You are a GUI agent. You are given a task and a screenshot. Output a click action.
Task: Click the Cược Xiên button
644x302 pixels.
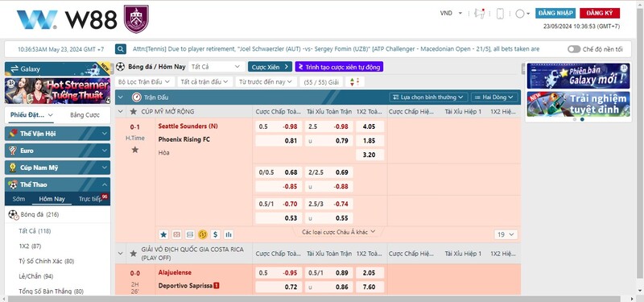(x=270, y=67)
